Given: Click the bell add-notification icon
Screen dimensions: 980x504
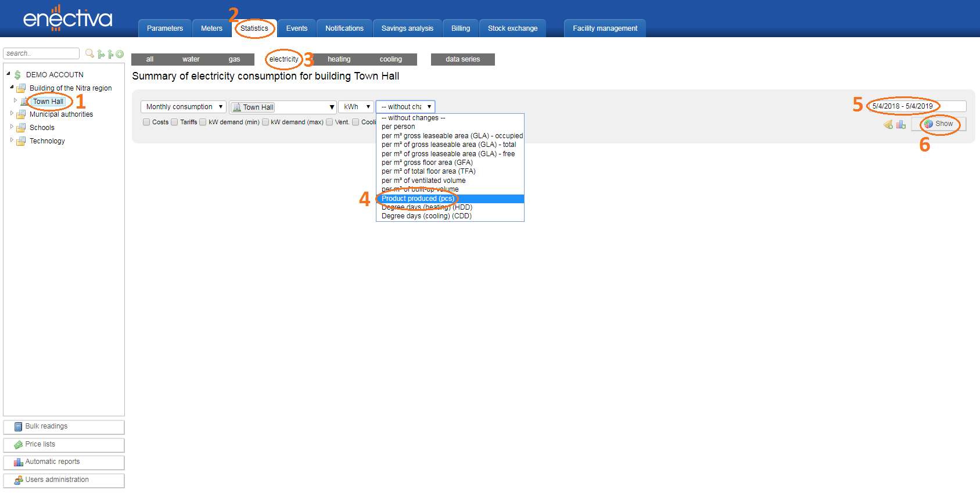Looking at the screenshot, I should pos(888,124).
